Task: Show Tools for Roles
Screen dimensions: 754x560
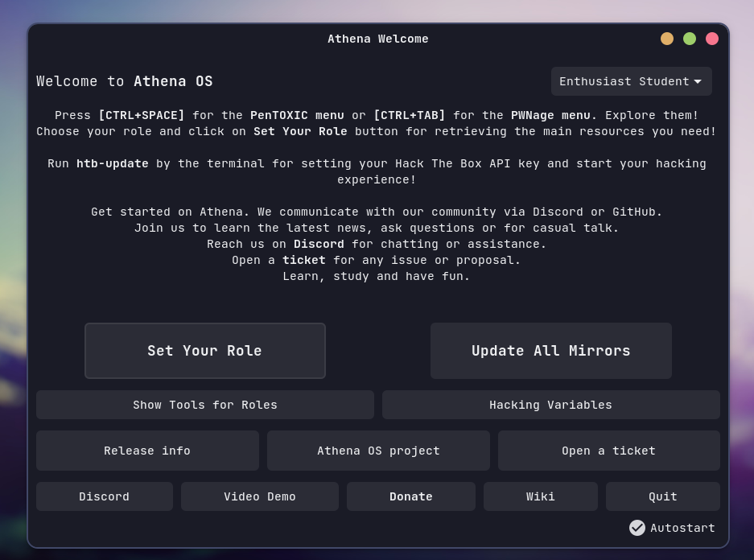Action: point(204,405)
